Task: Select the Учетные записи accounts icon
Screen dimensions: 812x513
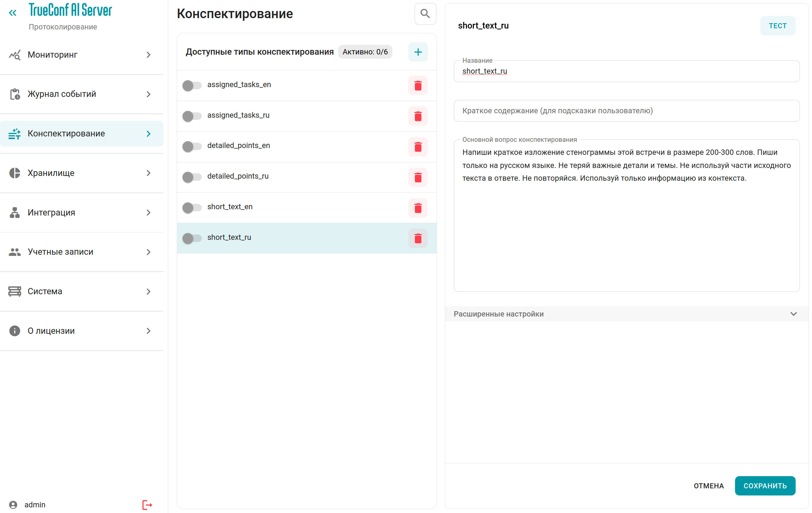Action: (x=14, y=252)
